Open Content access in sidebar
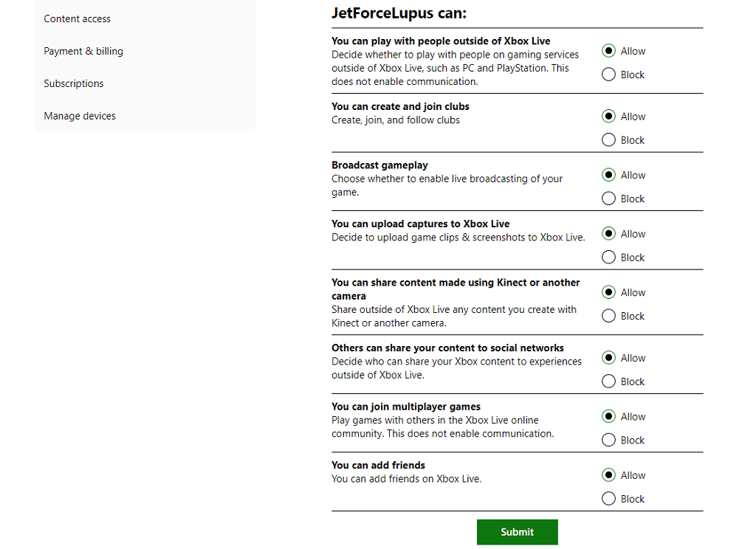 (78, 18)
